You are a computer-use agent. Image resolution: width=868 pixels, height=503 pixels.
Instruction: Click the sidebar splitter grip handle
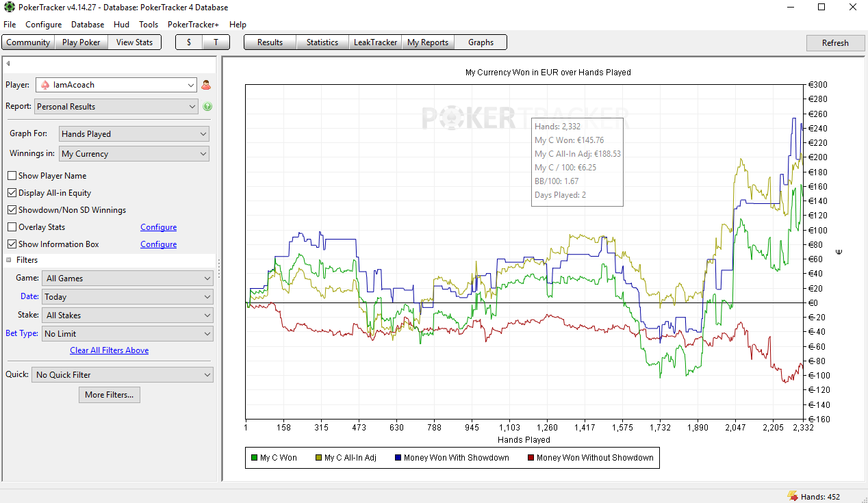[219, 268]
